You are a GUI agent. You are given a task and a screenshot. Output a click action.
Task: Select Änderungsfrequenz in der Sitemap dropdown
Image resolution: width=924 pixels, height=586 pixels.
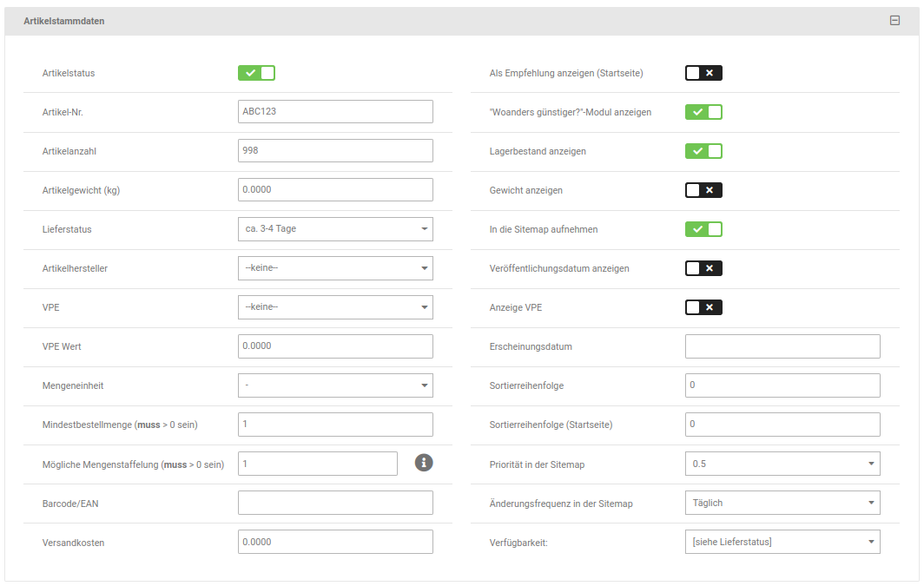(782, 503)
